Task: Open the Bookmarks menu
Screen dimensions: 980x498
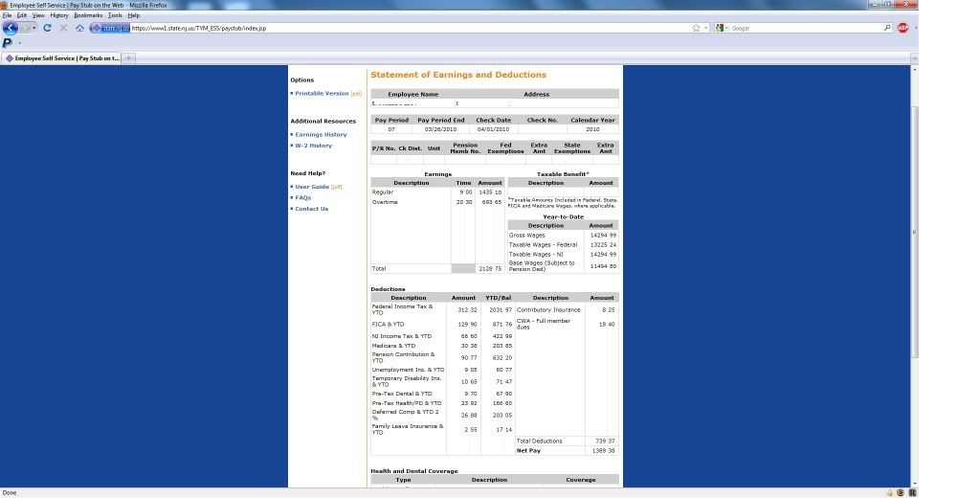Action: (87, 15)
